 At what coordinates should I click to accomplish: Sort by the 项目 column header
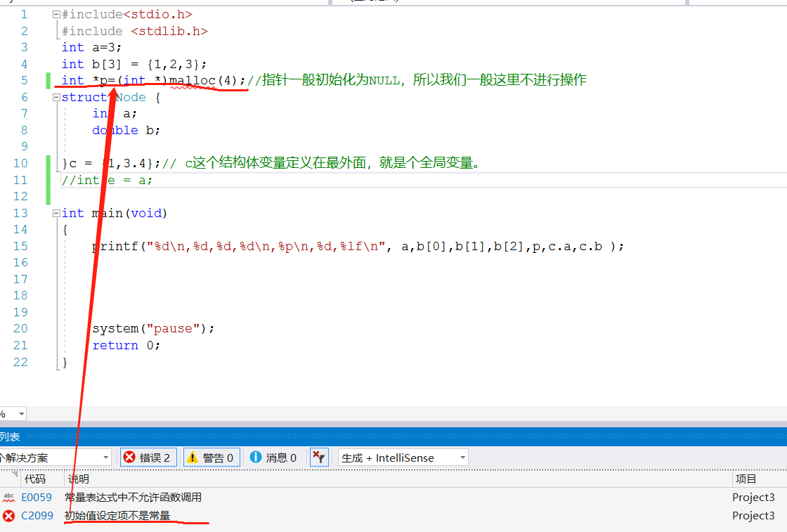point(746,479)
